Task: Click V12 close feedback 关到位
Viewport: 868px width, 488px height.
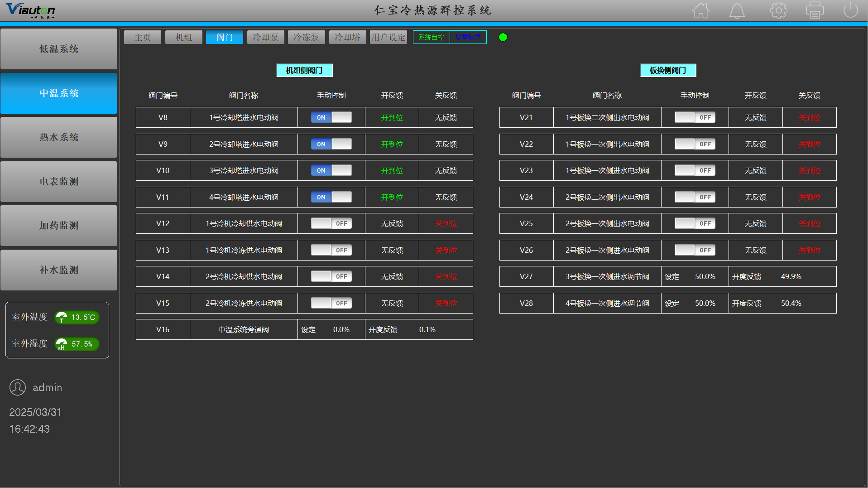Action: pos(446,223)
